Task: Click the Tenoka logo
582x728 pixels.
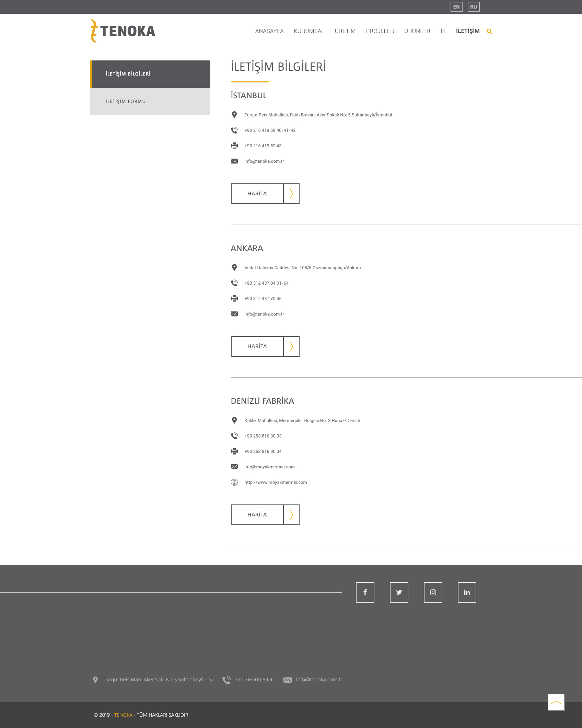Action: [123, 31]
